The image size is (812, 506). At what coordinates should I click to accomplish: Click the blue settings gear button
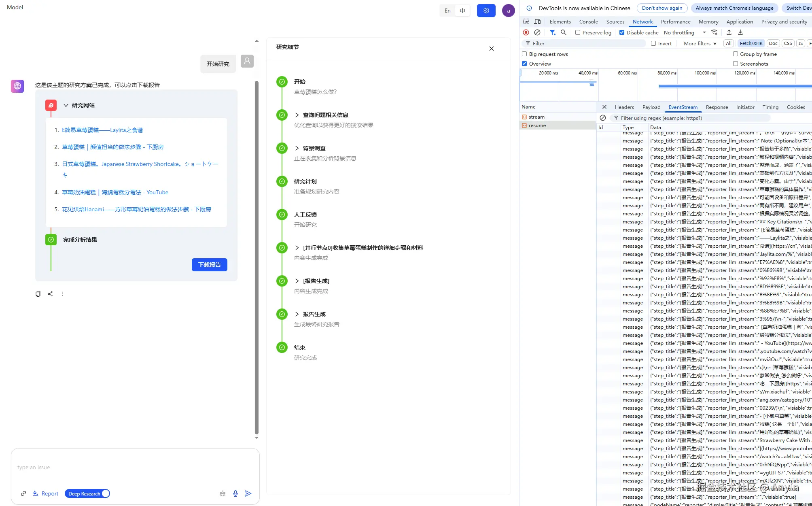pyautogui.click(x=486, y=11)
